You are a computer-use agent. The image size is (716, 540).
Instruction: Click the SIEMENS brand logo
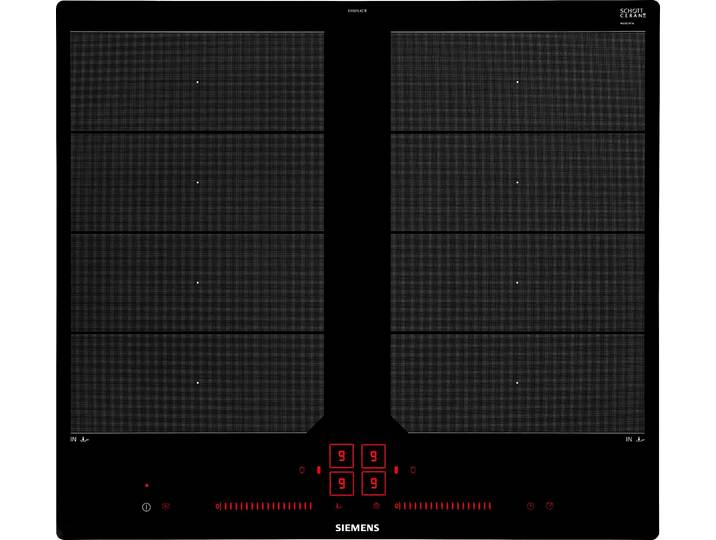coord(357,528)
